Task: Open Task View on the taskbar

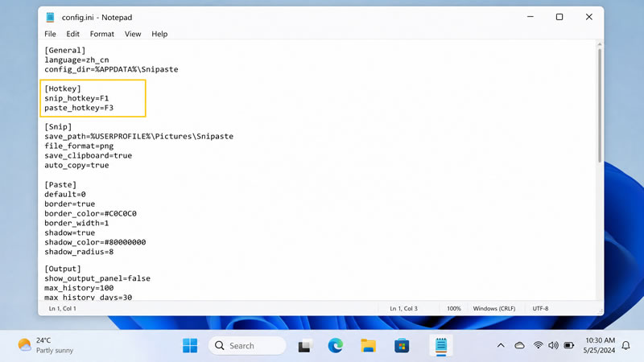Action: coord(305,346)
